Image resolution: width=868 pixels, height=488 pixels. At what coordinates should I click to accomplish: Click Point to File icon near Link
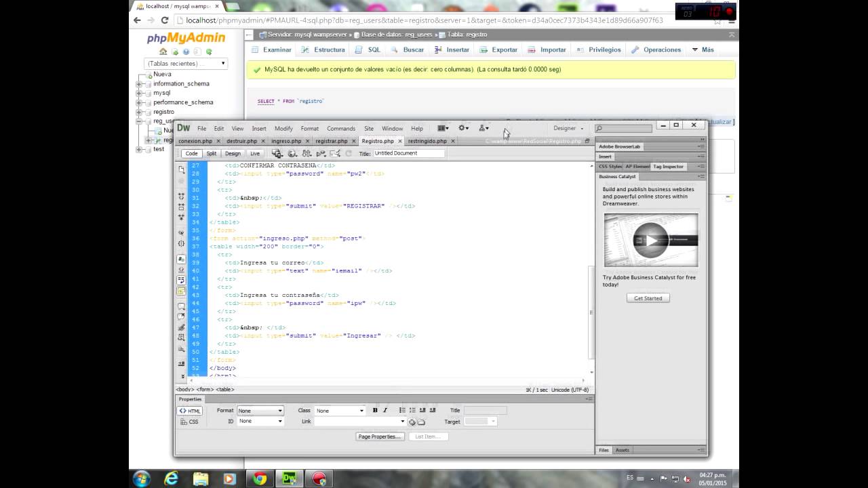(x=412, y=422)
